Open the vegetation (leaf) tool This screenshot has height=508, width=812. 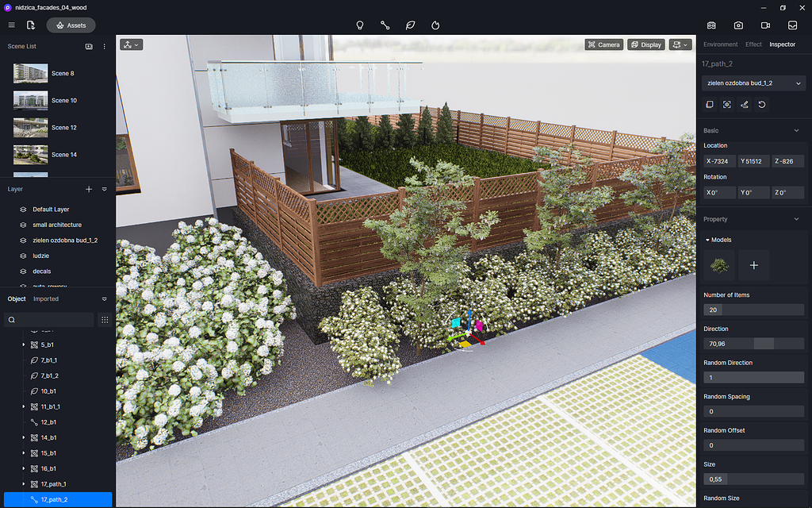coord(410,25)
